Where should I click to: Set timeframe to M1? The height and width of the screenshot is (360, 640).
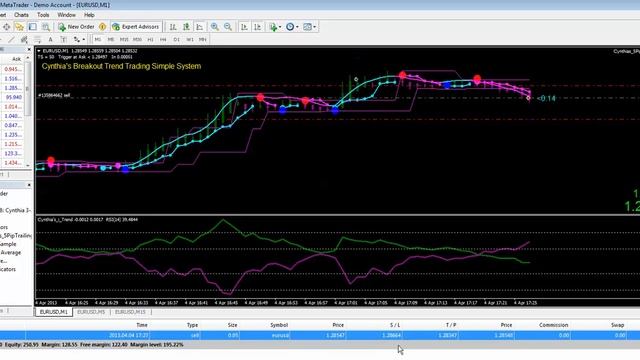click(98, 40)
